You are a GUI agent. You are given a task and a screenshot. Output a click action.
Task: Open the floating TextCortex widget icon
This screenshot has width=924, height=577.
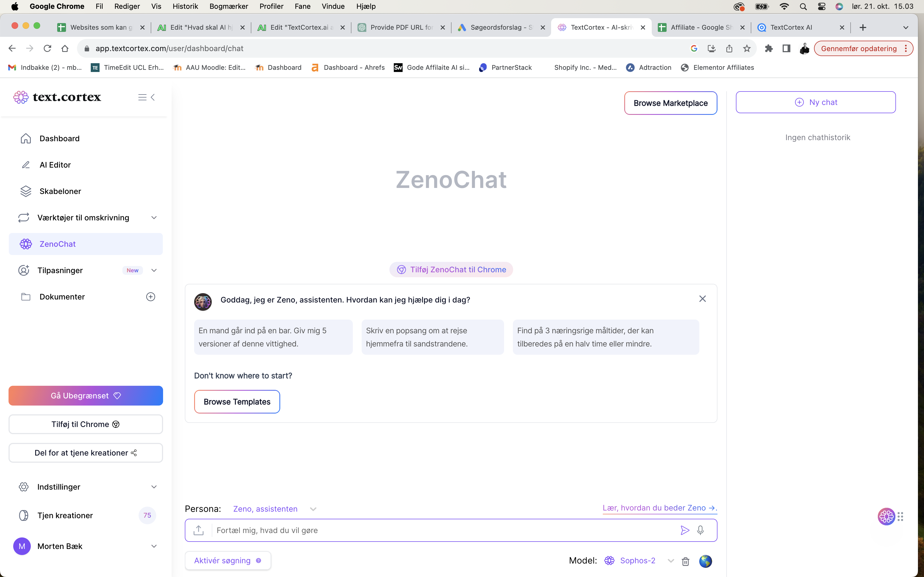tap(886, 517)
